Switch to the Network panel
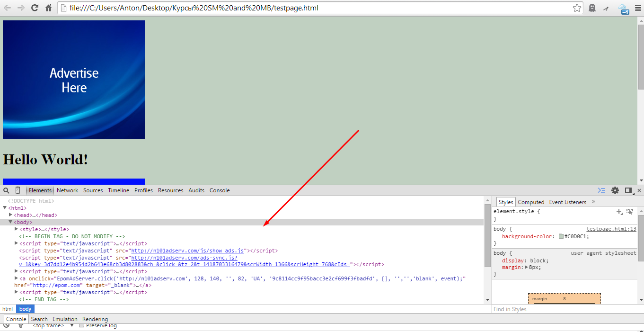The height and width of the screenshot is (332, 644). point(67,190)
